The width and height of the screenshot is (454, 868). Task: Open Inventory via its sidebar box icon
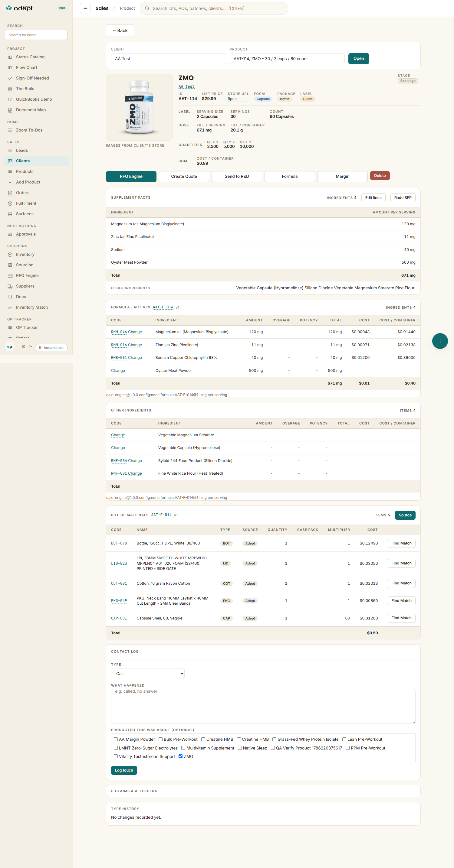10,254
